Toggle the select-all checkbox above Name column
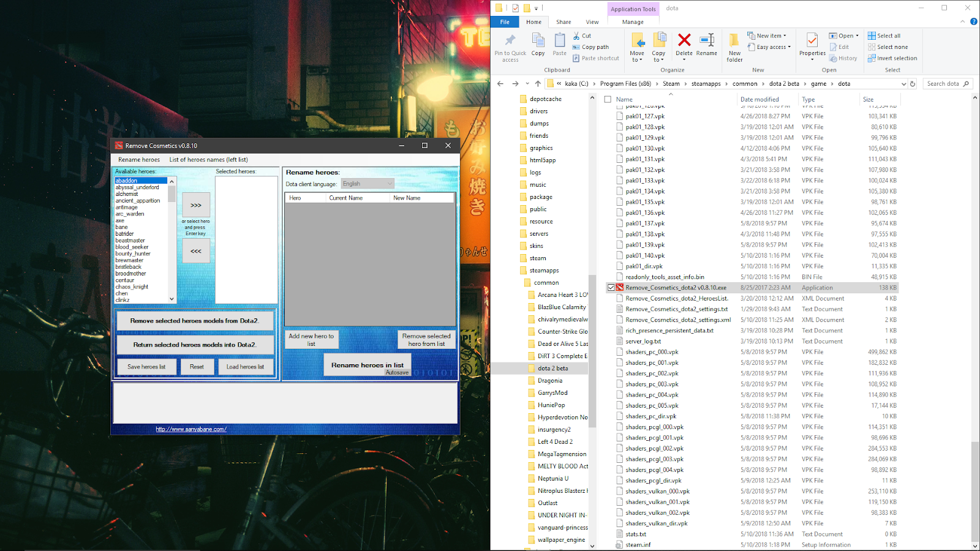 click(607, 99)
